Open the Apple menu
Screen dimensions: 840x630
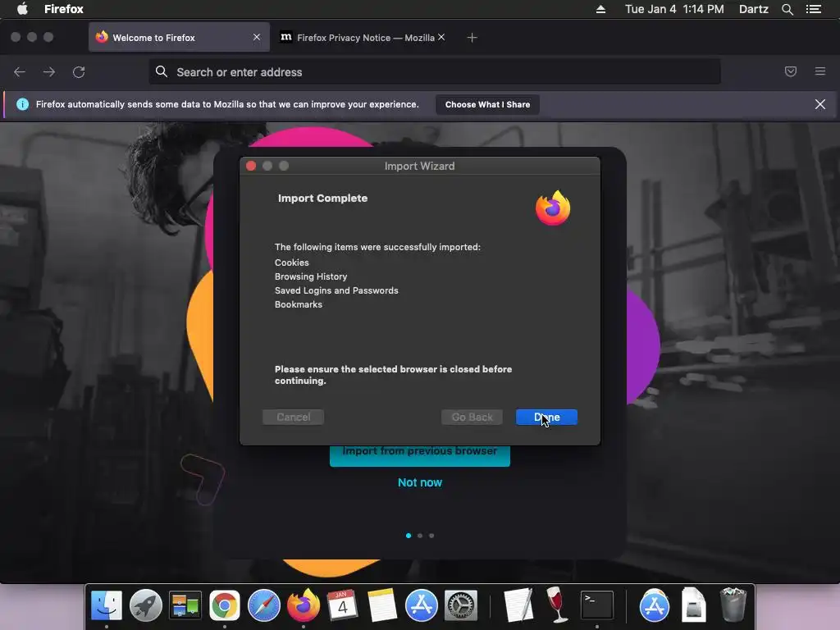click(x=22, y=9)
